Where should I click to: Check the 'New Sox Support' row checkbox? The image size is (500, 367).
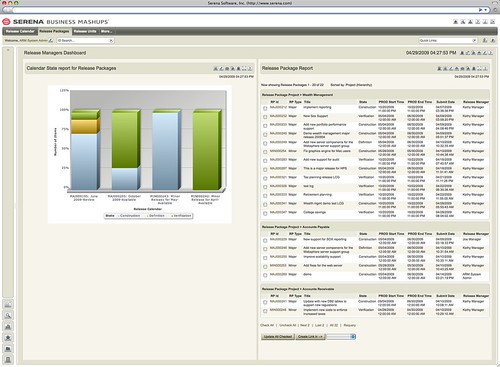(265, 117)
